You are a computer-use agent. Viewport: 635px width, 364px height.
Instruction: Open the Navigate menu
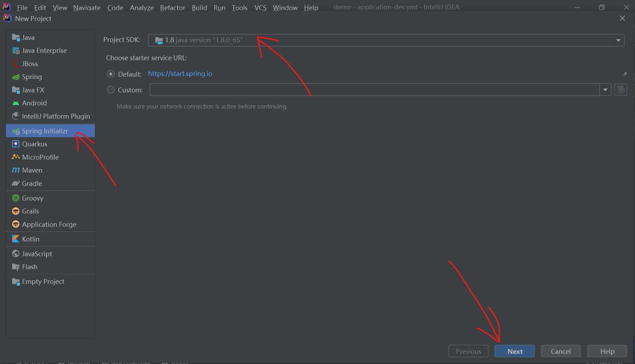pos(87,7)
